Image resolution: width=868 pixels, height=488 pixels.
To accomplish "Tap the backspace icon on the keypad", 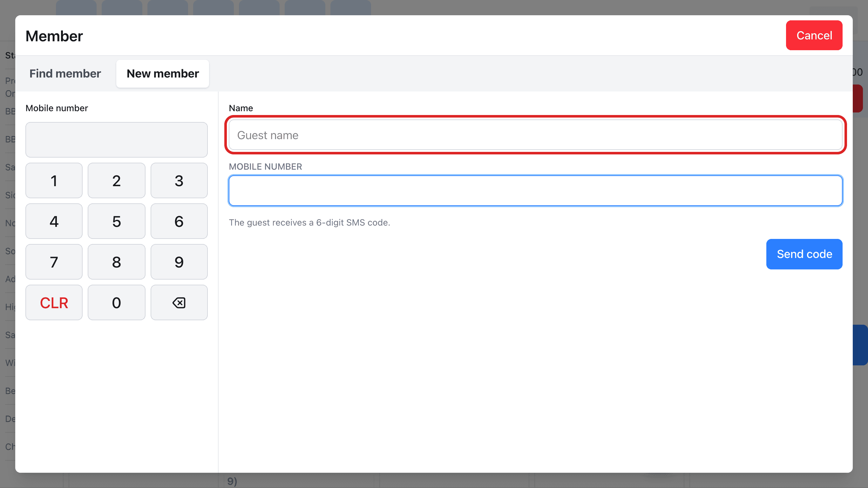I will tap(179, 302).
